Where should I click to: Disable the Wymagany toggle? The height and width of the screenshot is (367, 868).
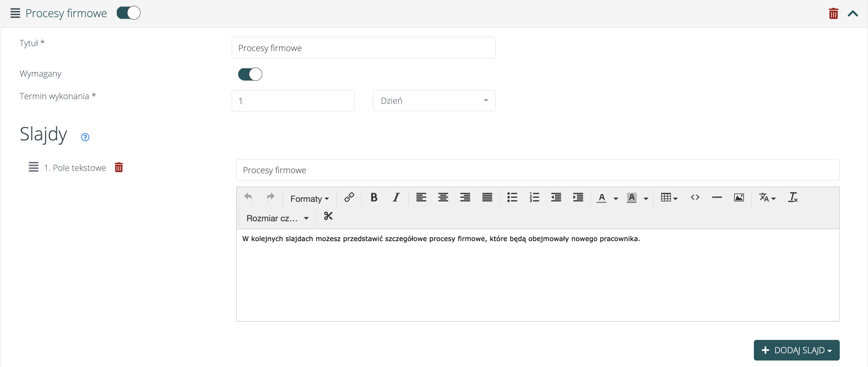pyautogui.click(x=250, y=74)
